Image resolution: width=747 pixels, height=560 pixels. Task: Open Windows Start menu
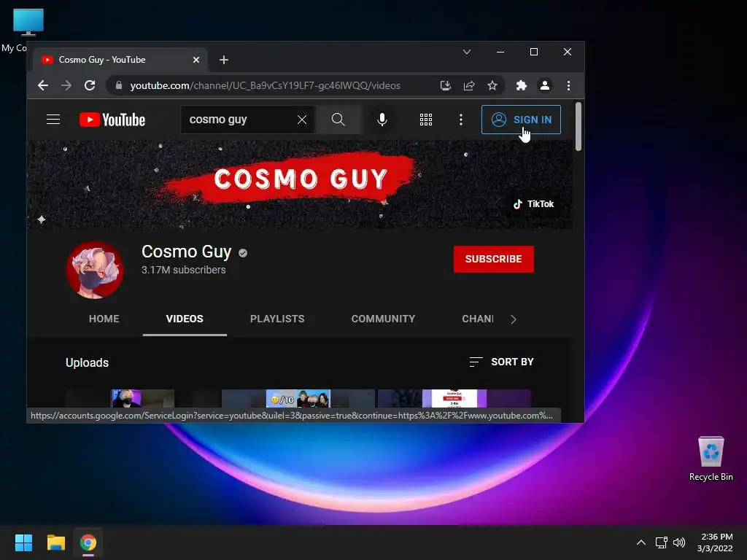(23, 542)
